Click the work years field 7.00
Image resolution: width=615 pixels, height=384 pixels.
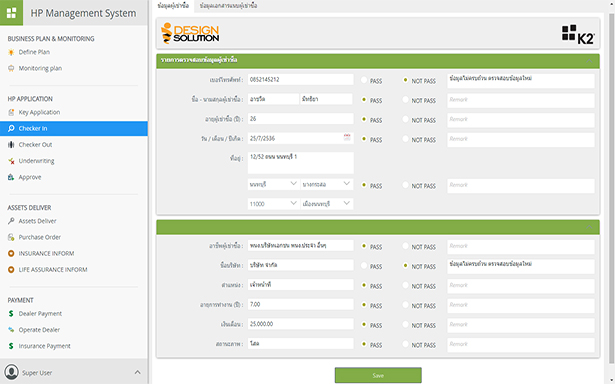(300, 304)
